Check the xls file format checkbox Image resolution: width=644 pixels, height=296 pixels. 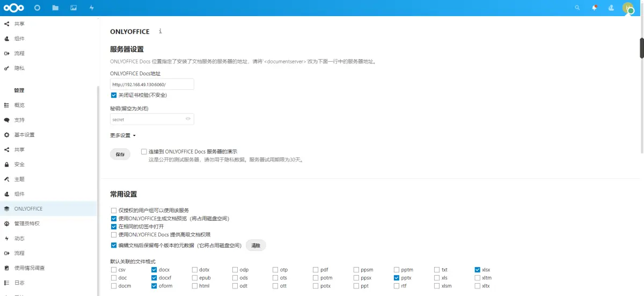[x=437, y=278]
